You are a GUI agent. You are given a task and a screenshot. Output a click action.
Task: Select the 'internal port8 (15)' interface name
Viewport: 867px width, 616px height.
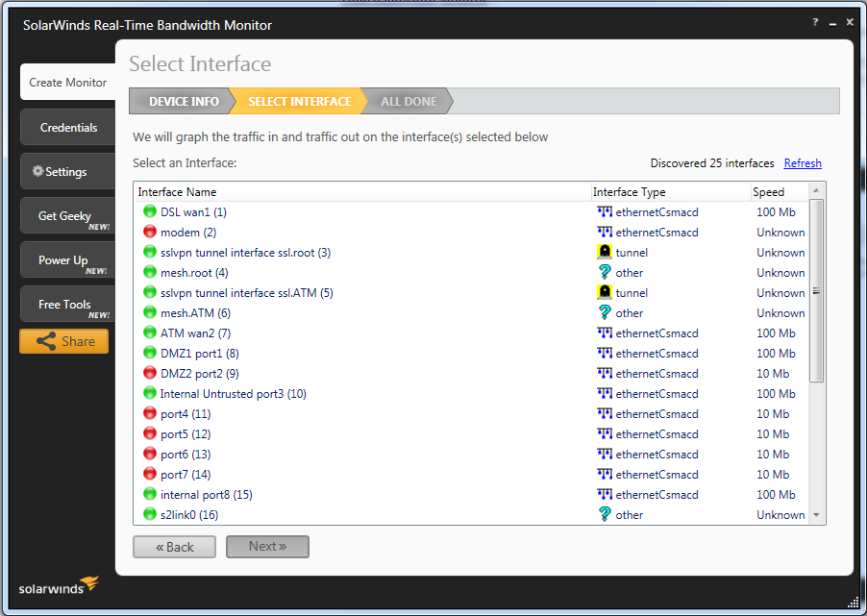207,494
